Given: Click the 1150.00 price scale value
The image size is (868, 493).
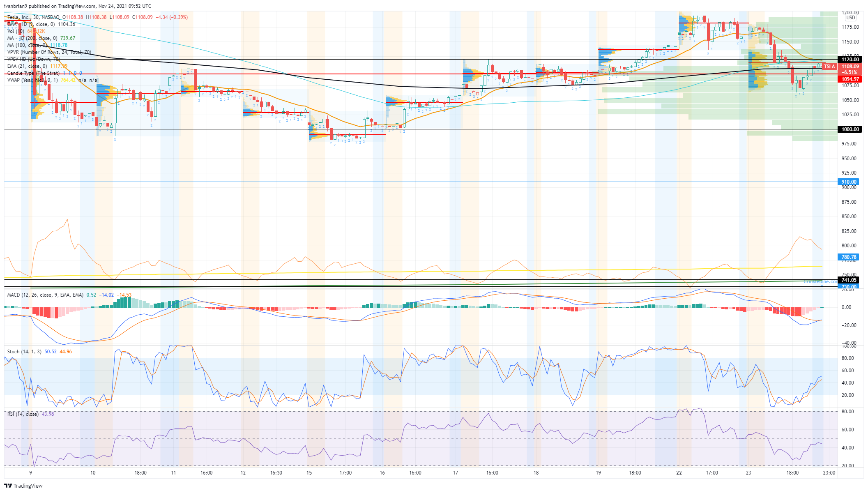Looking at the screenshot, I should coord(850,42).
